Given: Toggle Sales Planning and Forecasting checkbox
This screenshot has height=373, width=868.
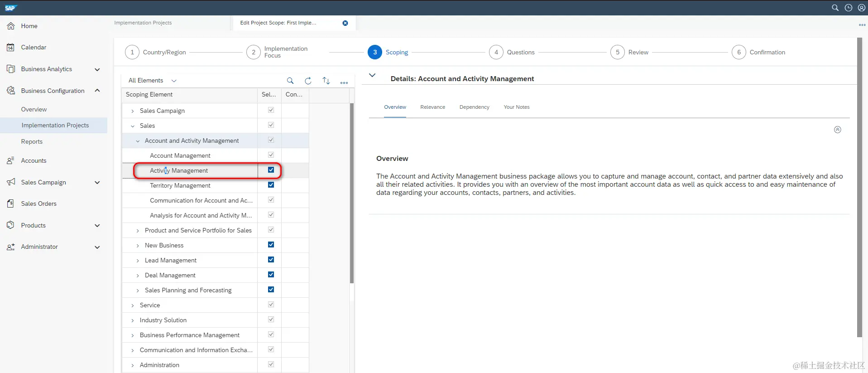Looking at the screenshot, I should (x=271, y=290).
